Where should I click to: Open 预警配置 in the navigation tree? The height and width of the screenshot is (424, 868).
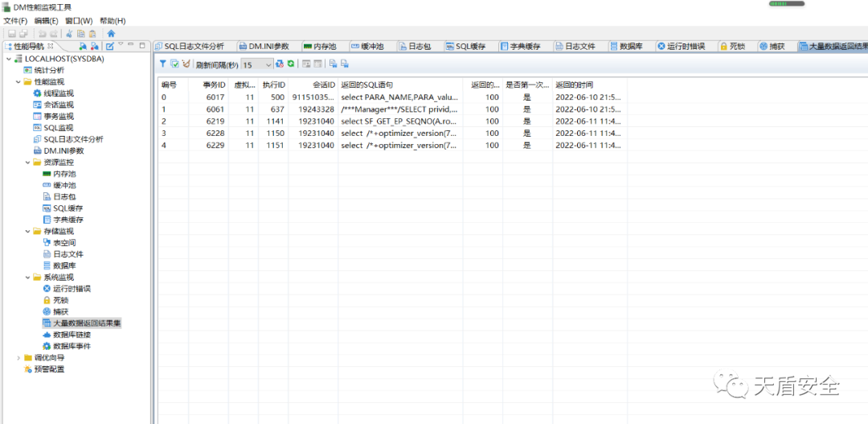point(49,369)
